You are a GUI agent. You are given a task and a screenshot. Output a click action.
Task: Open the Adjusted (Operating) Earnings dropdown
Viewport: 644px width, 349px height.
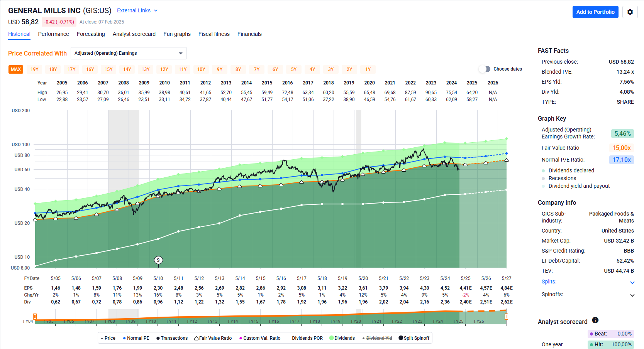click(x=128, y=53)
